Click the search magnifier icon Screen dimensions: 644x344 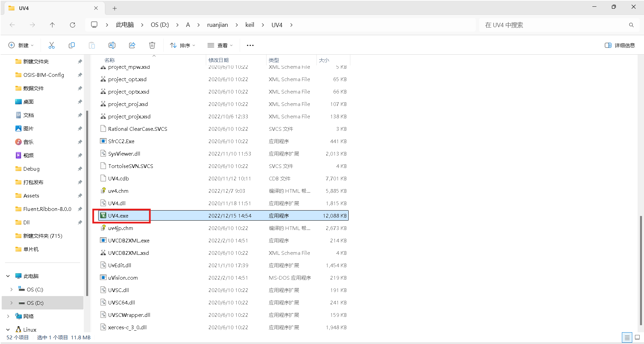631,25
